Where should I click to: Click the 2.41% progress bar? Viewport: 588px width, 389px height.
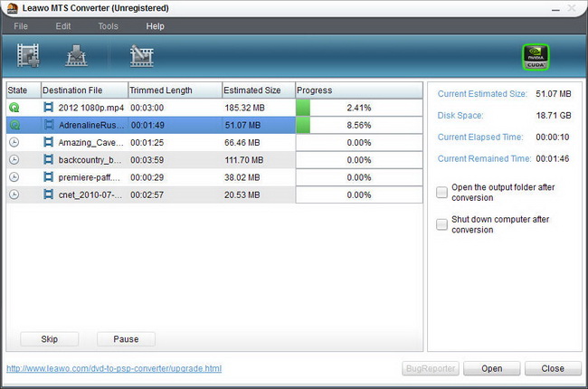click(359, 108)
